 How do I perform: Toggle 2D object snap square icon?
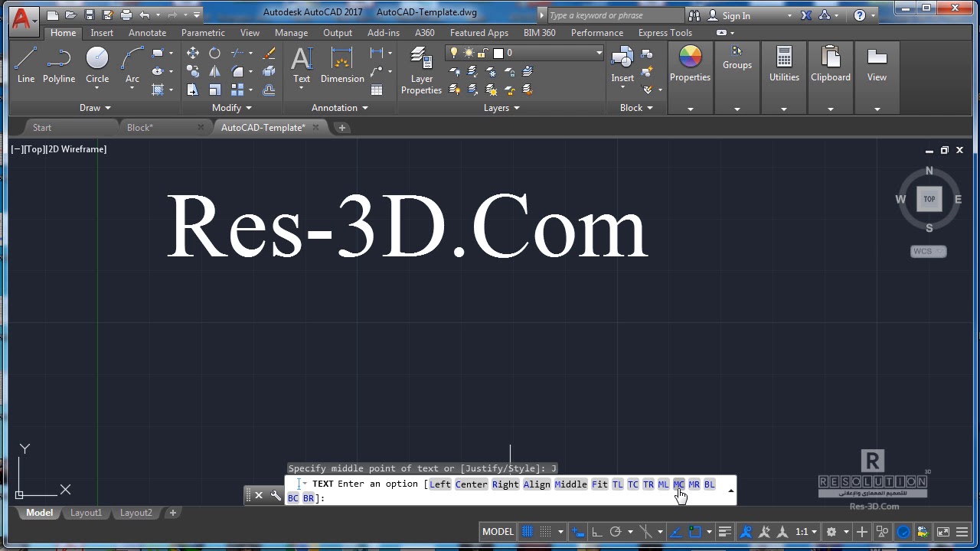coord(695,532)
